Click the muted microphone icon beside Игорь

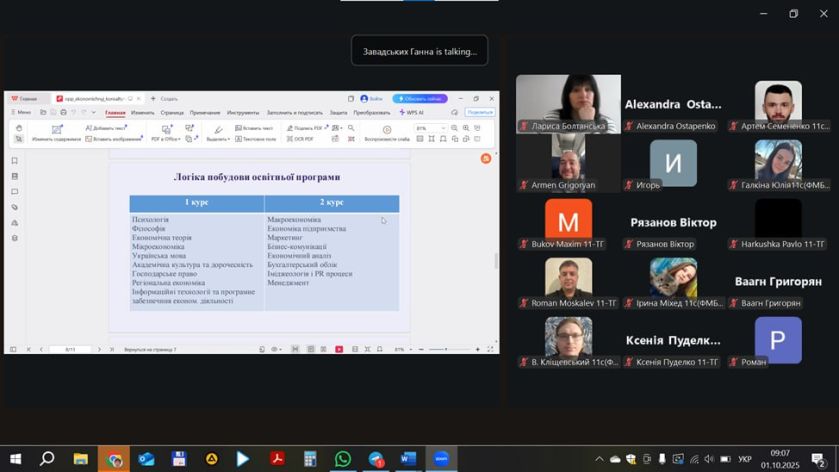pos(629,185)
